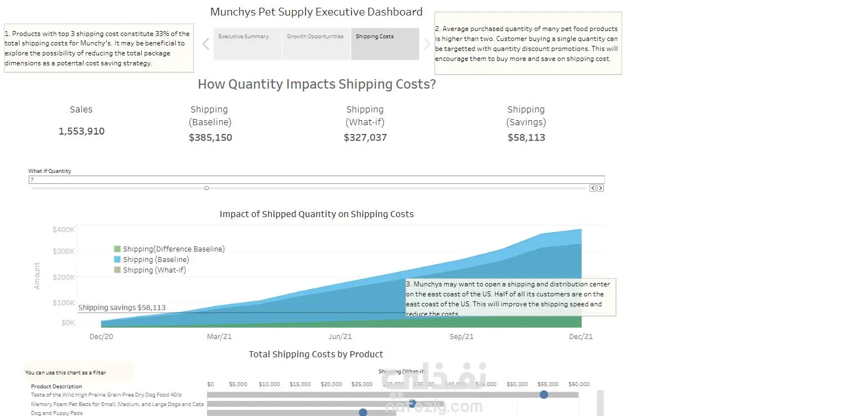Highlight the Shipping (What-if) legend label
This screenshot has width=868, height=416.
(154, 270)
